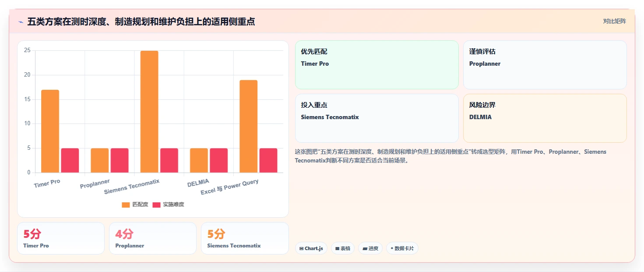The image size is (644, 272).
Task: Click the icon inside the Chart.js chip
Action: 302,248
